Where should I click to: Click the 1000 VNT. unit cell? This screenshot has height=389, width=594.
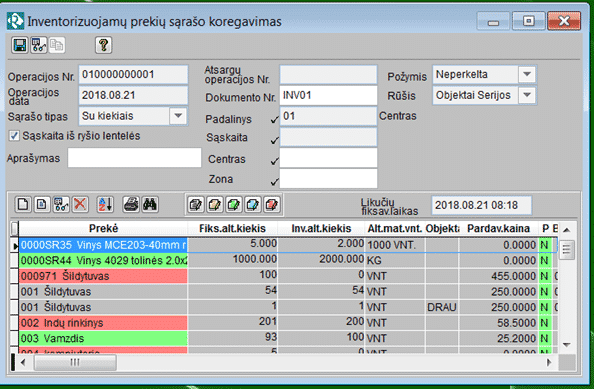(x=394, y=245)
